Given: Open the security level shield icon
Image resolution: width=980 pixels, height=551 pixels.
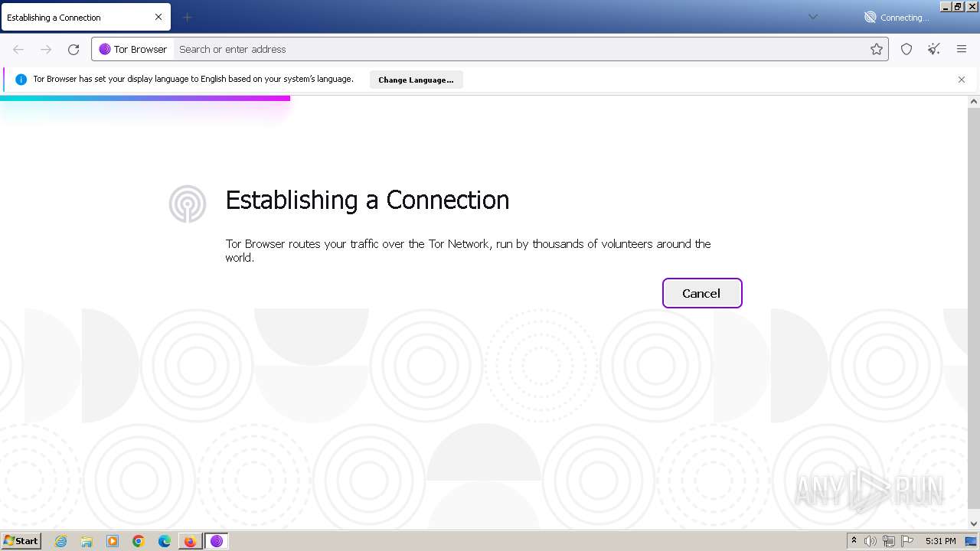Looking at the screenshot, I should [906, 49].
